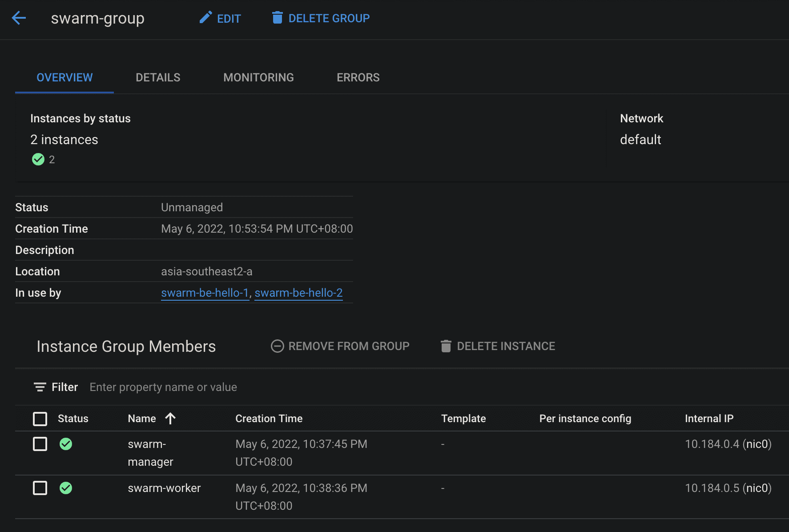The width and height of the screenshot is (789, 532).
Task: Click the Delete Instance trash icon
Action: coord(446,346)
